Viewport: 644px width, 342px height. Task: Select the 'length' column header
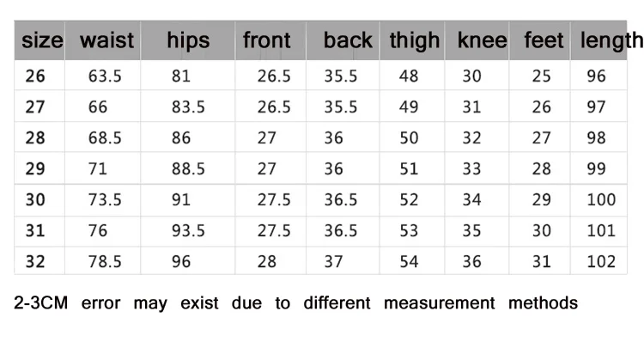(x=611, y=40)
